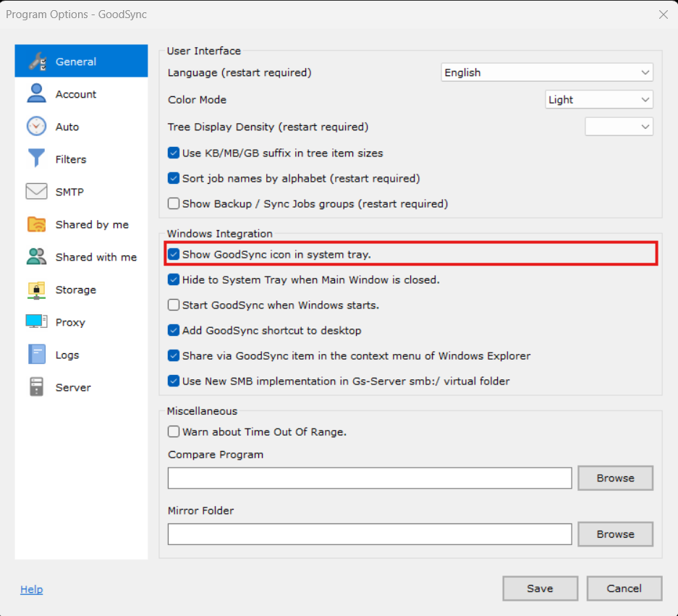This screenshot has height=616, width=678.
Task: Click the Save button
Action: click(540, 588)
